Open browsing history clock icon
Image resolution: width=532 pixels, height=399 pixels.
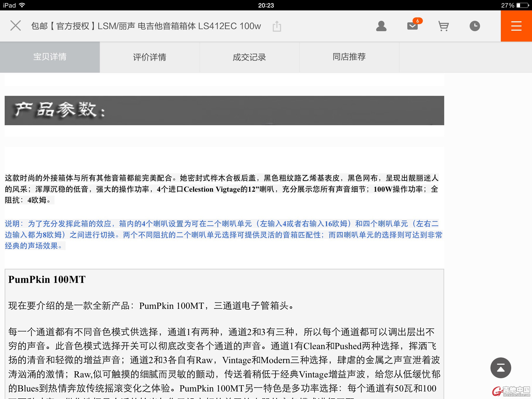[x=475, y=26]
